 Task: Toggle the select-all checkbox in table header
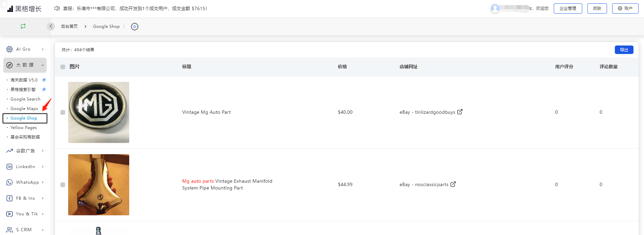63,67
